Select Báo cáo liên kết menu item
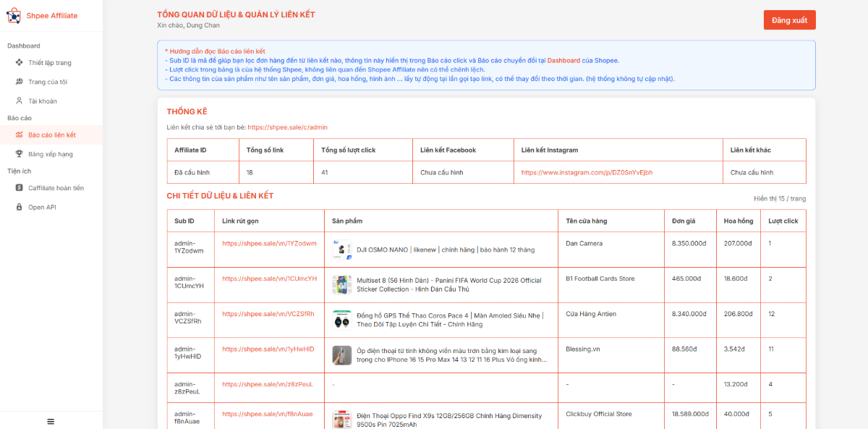The width and height of the screenshot is (868, 429). pyautogui.click(x=51, y=135)
